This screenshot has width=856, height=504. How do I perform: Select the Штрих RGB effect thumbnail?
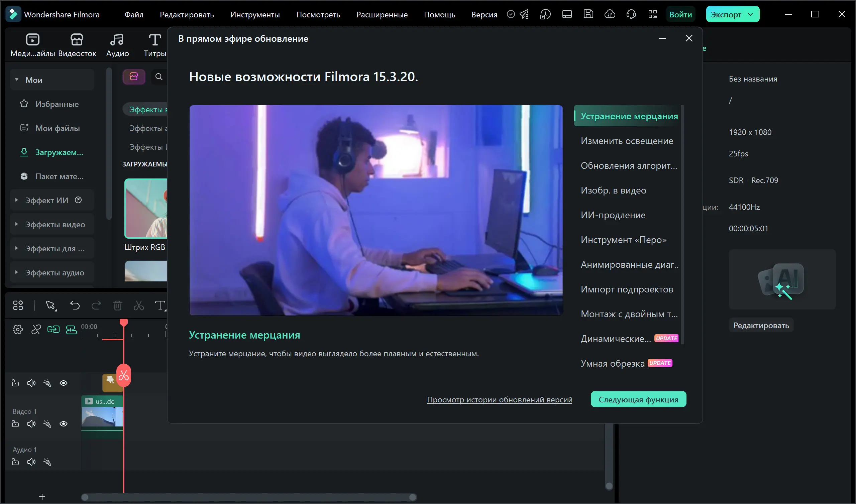point(146,208)
